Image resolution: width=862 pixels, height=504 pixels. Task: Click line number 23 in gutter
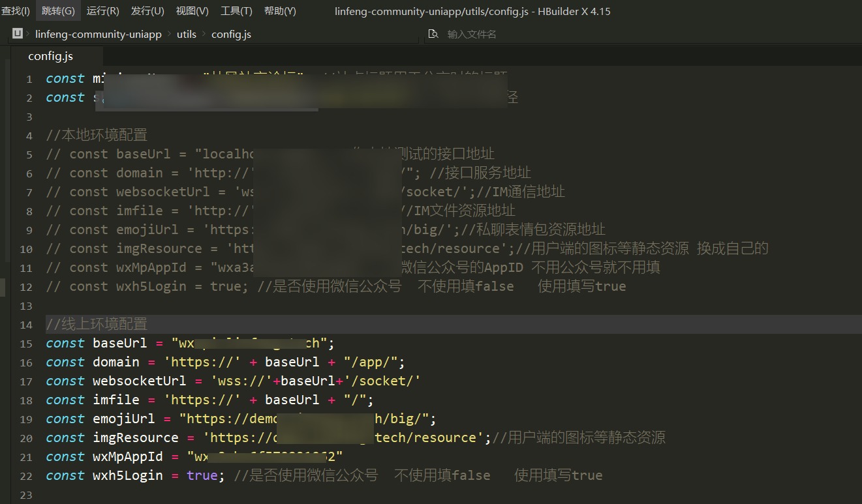[26, 495]
